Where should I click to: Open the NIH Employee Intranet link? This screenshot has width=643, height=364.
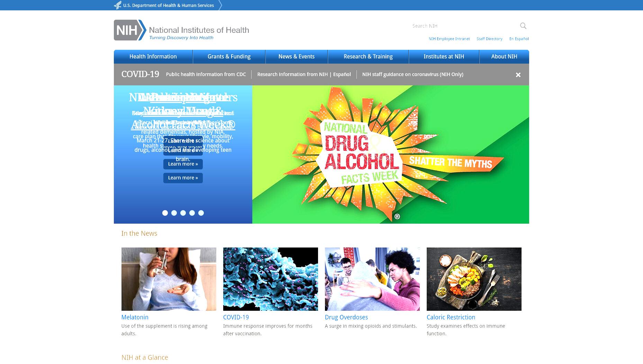pyautogui.click(x=449, y=39)
